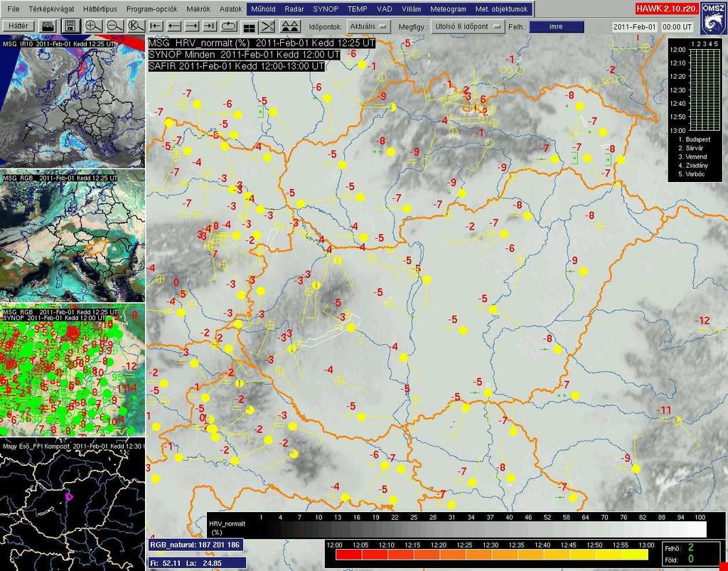Image resolution: width=728 pixels, height=571 pixels.
Task: Click the HAWK 2.10.r20 version label
Action: click(665, 9)
